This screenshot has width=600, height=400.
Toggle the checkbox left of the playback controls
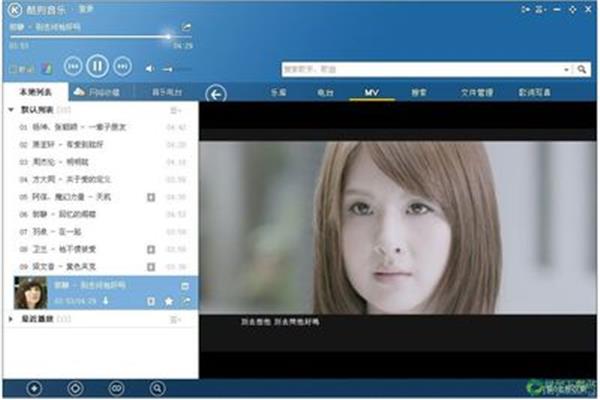coord(14,69)
